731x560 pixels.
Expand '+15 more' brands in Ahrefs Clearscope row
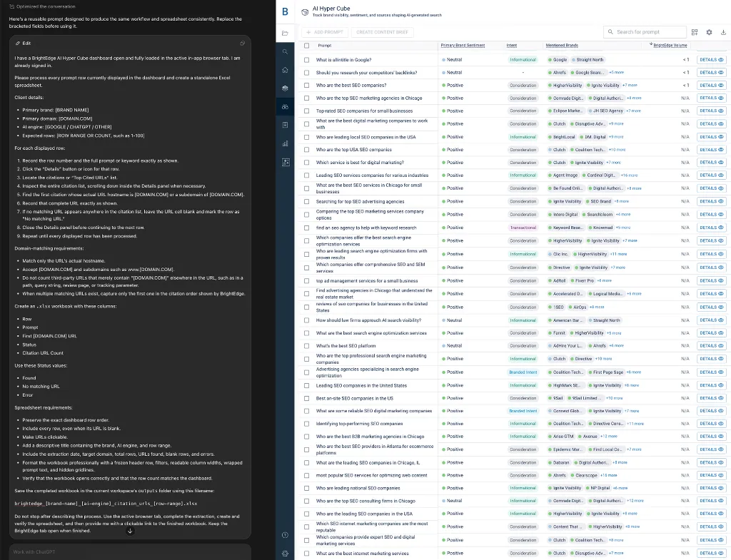(x=609, y=475)
